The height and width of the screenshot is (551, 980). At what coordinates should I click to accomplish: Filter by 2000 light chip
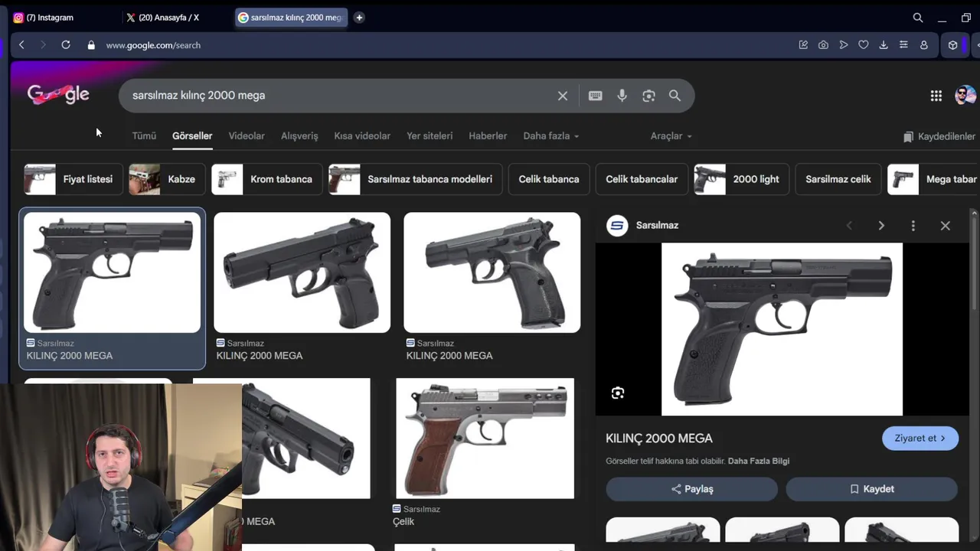(x=741, y=179)
